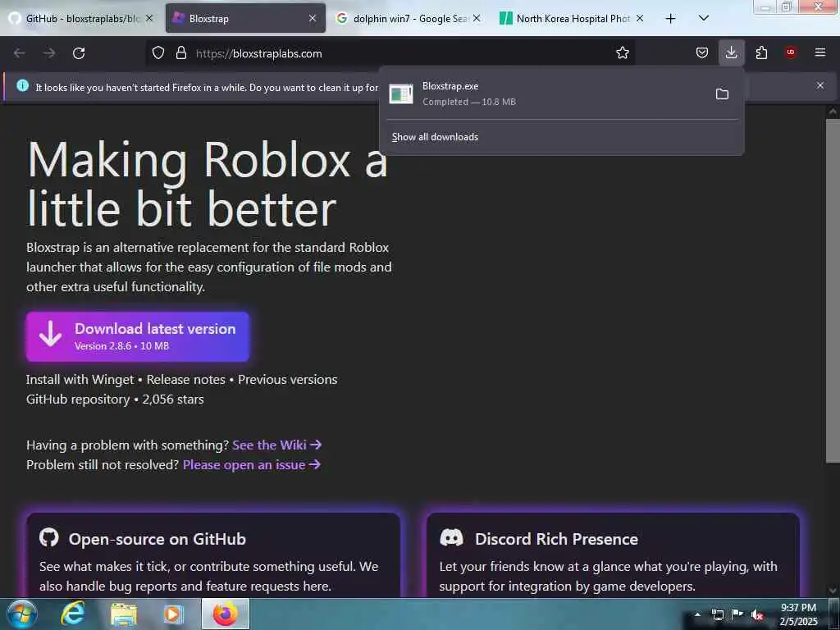Save page to Pocket icon

[x=702, y=53]
